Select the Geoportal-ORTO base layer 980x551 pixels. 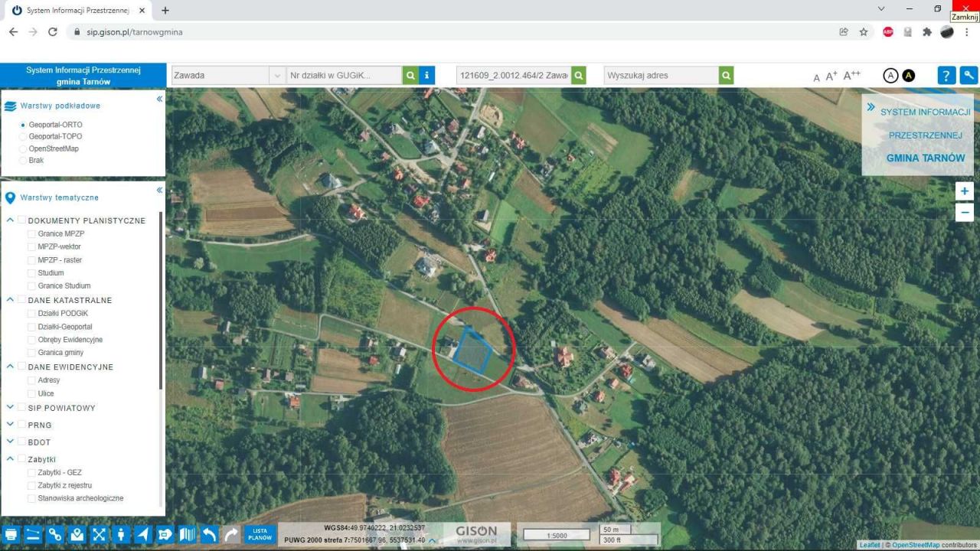pos(23,125)
